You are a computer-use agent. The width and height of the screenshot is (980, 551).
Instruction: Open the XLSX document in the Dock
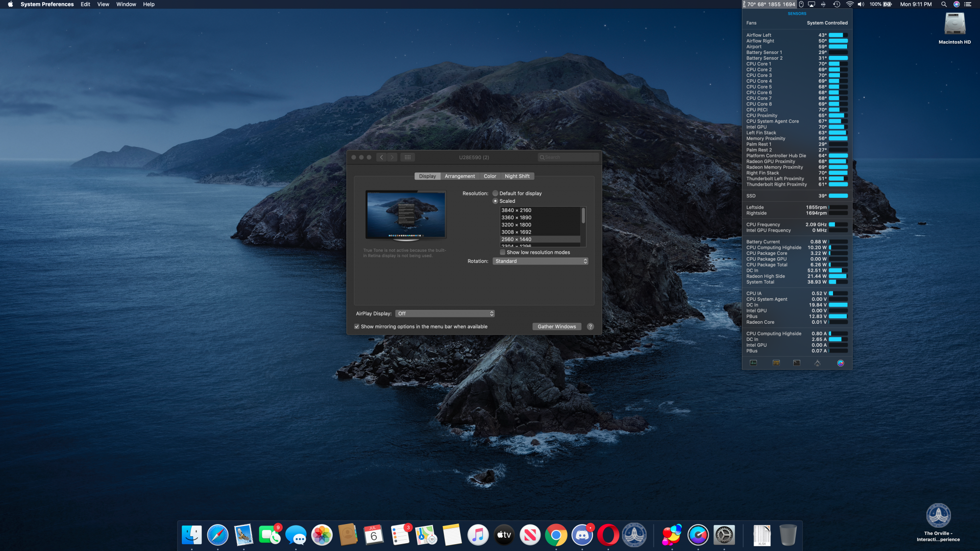click(x=762, y=535)
